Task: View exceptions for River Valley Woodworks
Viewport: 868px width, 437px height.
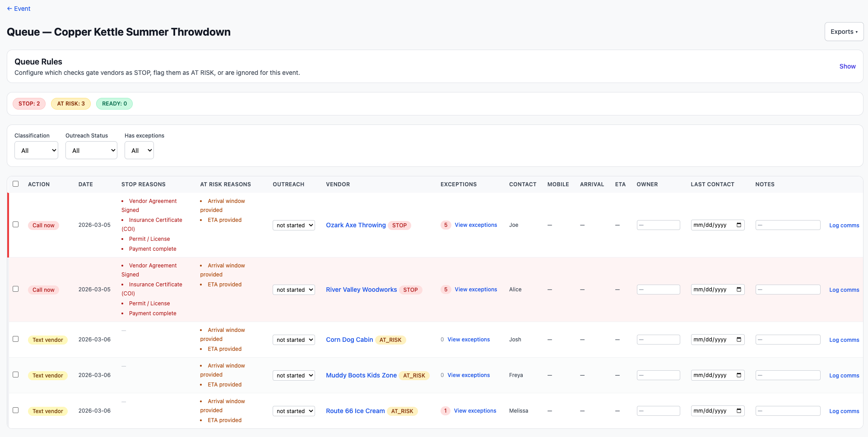Action: coord(476,289)
